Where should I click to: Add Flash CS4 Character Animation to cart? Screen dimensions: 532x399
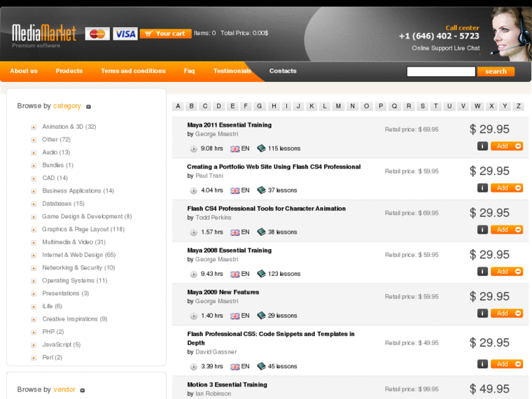(507, 230)
